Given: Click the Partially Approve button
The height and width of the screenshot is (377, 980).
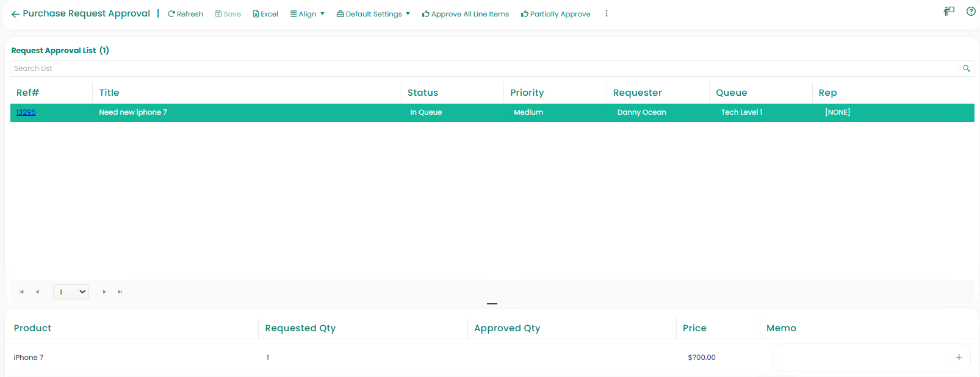Looking at the screenshot, I should (556, 14).
